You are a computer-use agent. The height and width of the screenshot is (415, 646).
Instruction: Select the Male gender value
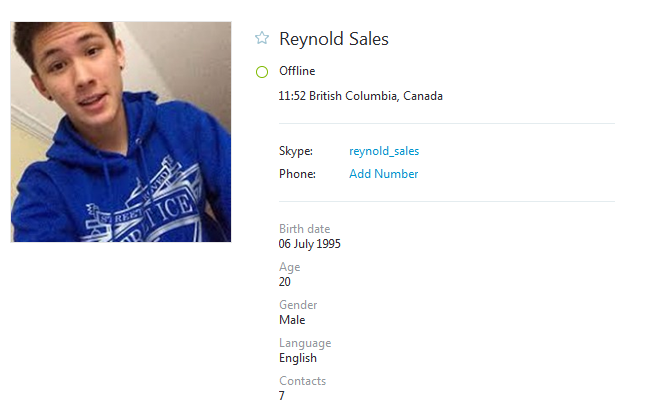(x=292, y=320)
